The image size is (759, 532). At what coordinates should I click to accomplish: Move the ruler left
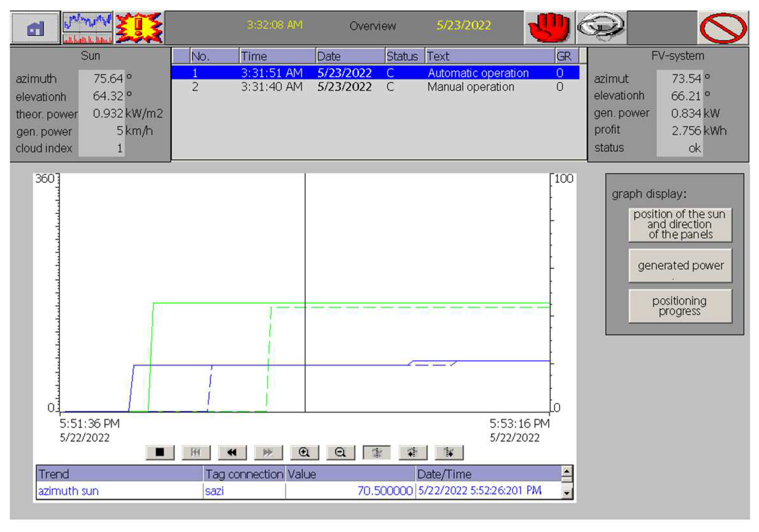pyautogui.click(x=412, y=452)
